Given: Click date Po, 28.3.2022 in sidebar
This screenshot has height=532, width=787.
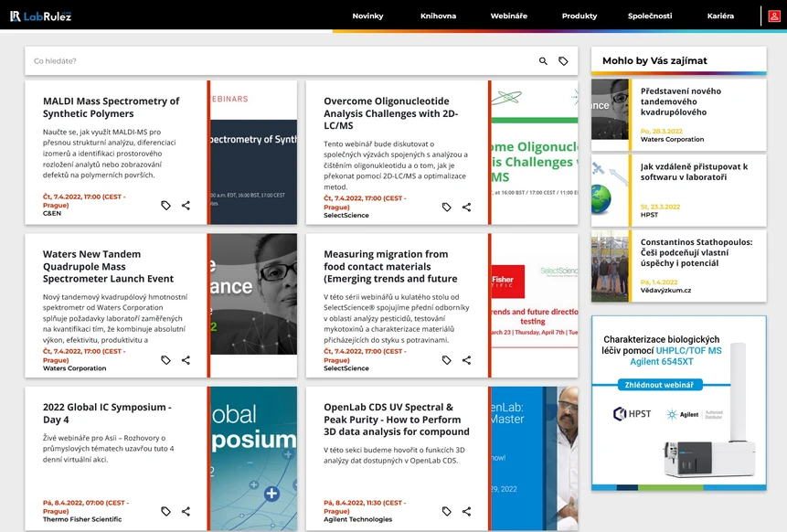Looking at the screenshot, I should tap(662, 131).
